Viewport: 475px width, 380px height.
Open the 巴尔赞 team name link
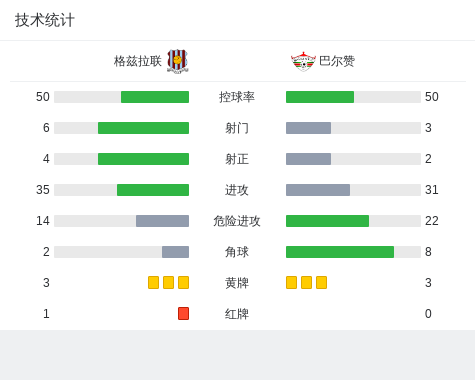[x=337, y=61]
